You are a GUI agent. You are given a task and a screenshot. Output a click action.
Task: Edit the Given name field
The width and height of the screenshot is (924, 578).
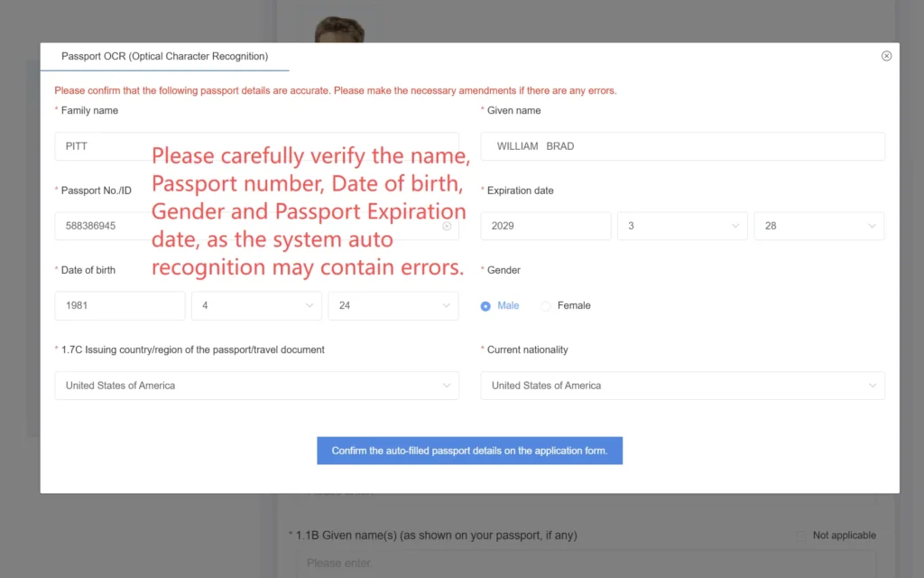click(x=682, y=146)
